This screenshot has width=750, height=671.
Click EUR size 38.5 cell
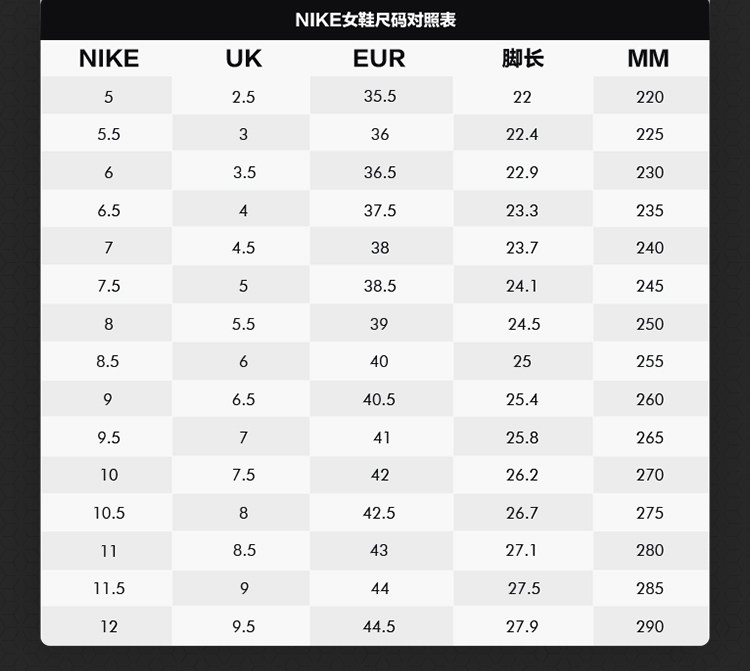[x=380, y=286]
